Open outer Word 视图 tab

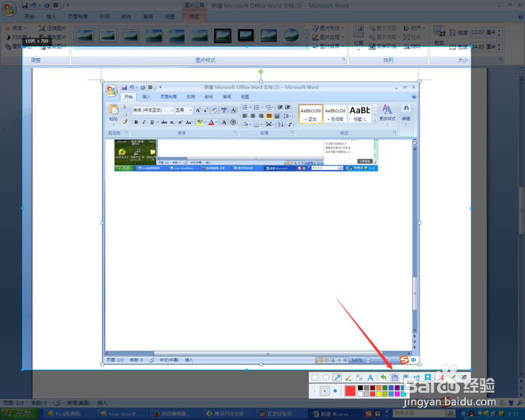click(x=170, y=16)
